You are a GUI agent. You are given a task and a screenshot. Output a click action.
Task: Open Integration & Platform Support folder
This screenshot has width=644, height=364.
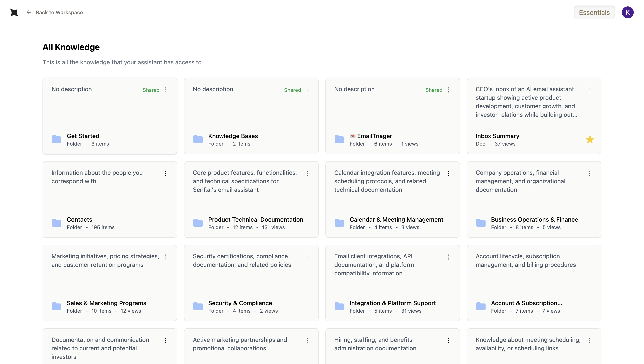pos(392,303)
